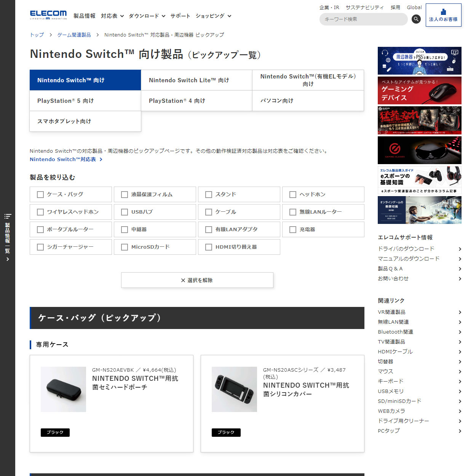Click arrow beside マウス
Image resolution: width=476 pixels, height=476 pixels.
pos(460,372)
